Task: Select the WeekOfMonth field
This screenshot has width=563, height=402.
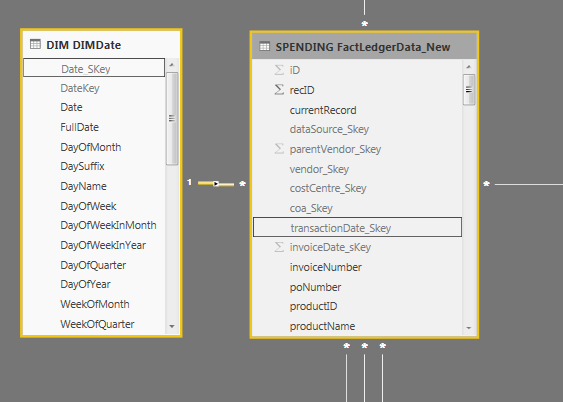Action: (94, 304)
